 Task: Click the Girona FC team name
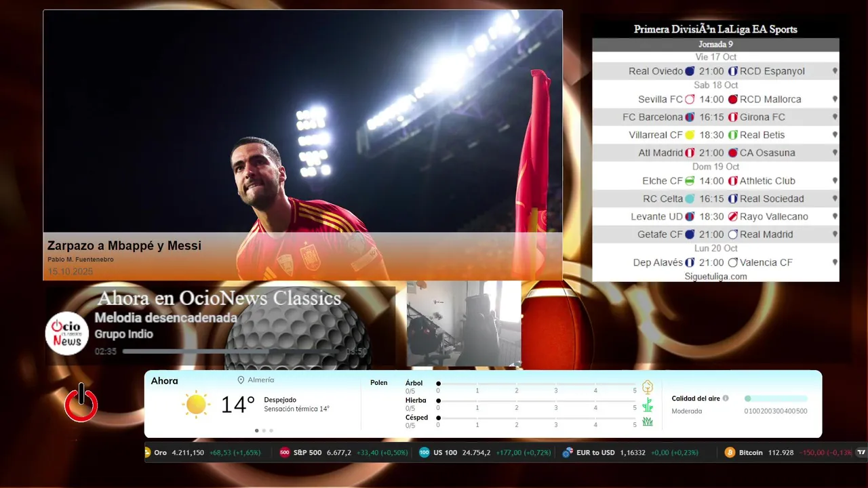pyautogui.click(x=762, y=117)
